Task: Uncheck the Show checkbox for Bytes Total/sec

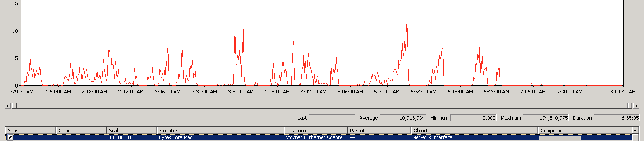Action: [10, 137]
